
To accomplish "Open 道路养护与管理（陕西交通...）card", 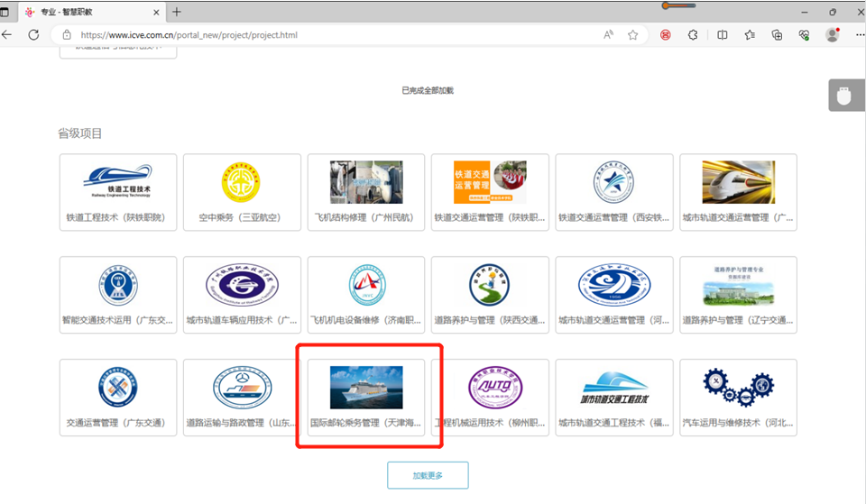I will [x=490, y=295].
